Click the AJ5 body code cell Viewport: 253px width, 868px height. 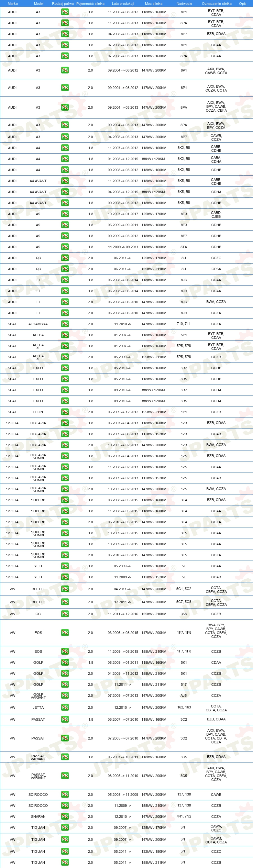point(183,696)
